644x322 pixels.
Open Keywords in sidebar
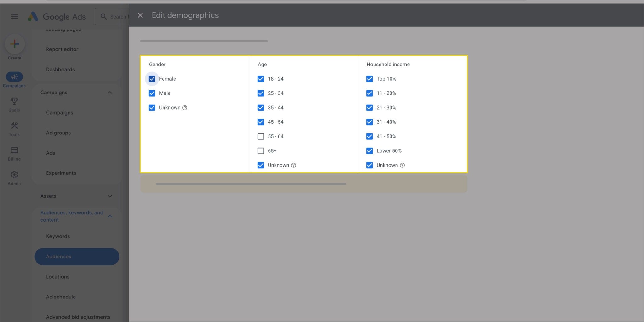pos(58,236)
